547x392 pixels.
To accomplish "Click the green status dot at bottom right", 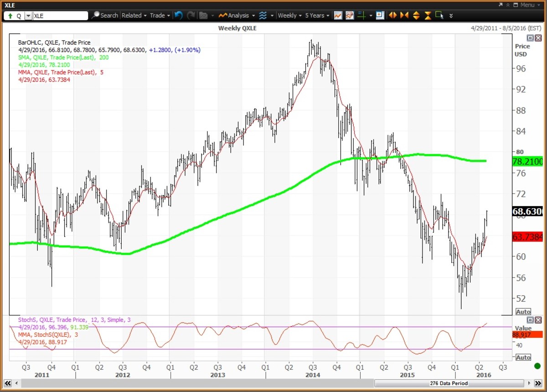I will tap(538, 366).
